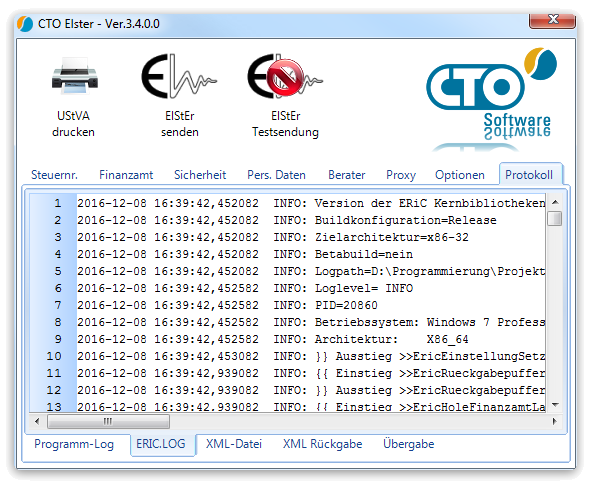Click log line 'PID=20860'

click(x=311, y=305)
